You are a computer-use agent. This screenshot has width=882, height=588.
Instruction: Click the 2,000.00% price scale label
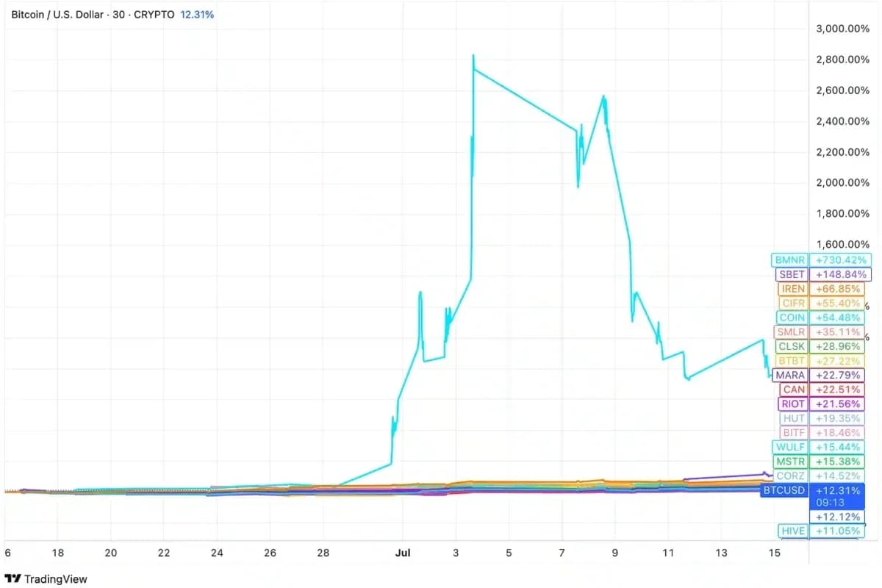[842, 183]
